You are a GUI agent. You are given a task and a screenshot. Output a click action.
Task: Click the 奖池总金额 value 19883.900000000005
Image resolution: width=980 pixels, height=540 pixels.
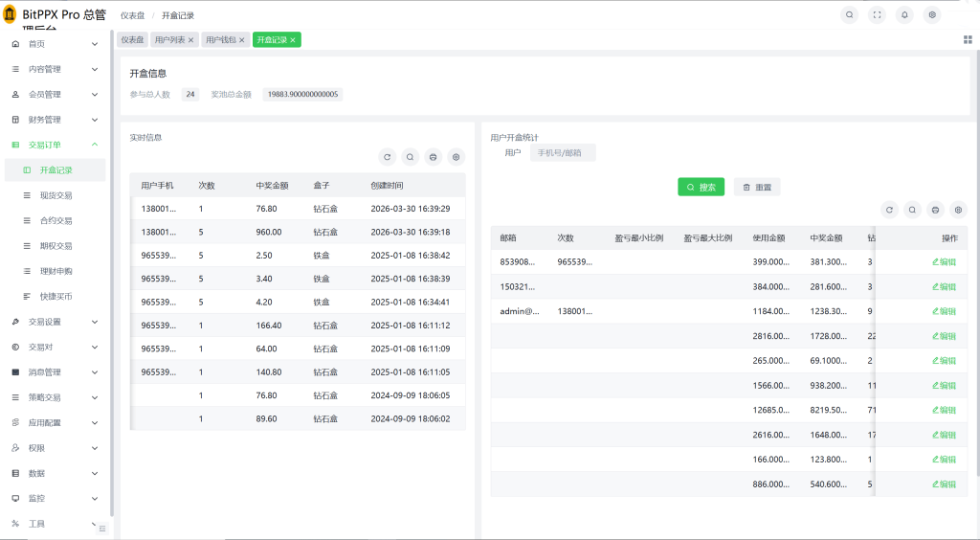pos(302,95)
